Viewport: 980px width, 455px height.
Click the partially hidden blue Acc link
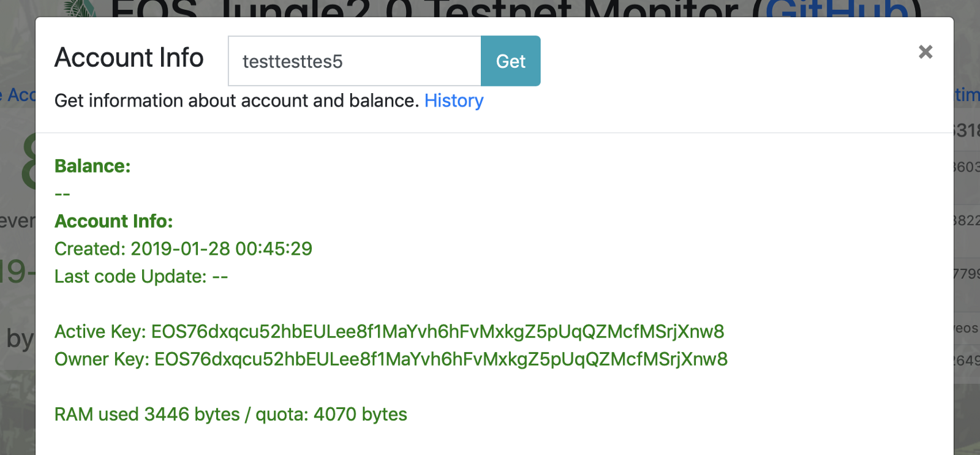pos(18,95)
